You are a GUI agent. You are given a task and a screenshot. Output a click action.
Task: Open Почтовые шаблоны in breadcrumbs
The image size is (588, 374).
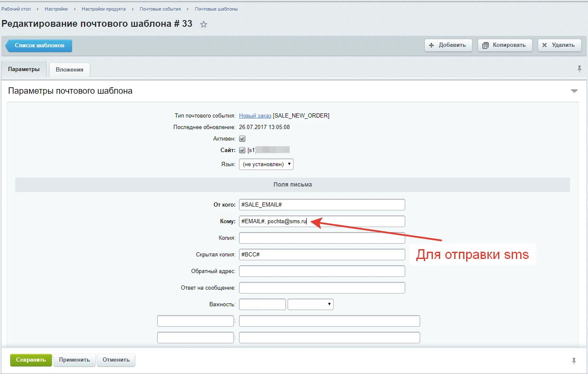tap(216, 9)
